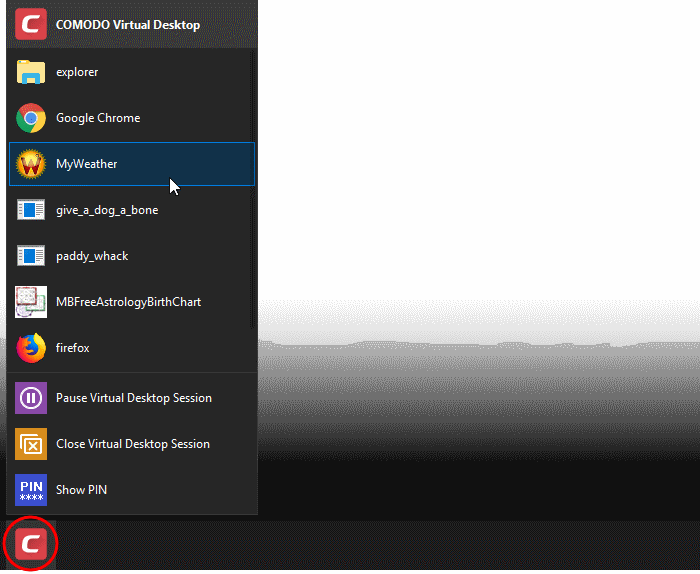Select Show PIN
Viewport: 700px width, 574px height.
tap(132, 490)
